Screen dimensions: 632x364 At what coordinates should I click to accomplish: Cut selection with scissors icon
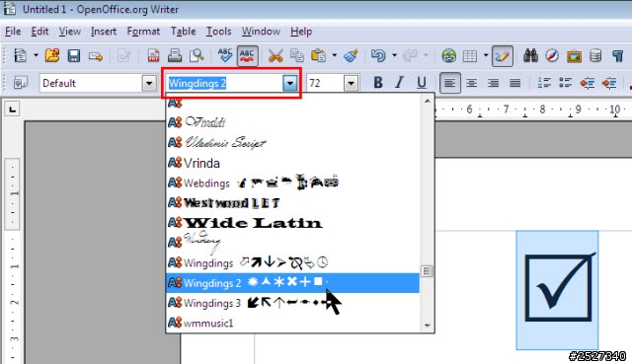point(276,55)
